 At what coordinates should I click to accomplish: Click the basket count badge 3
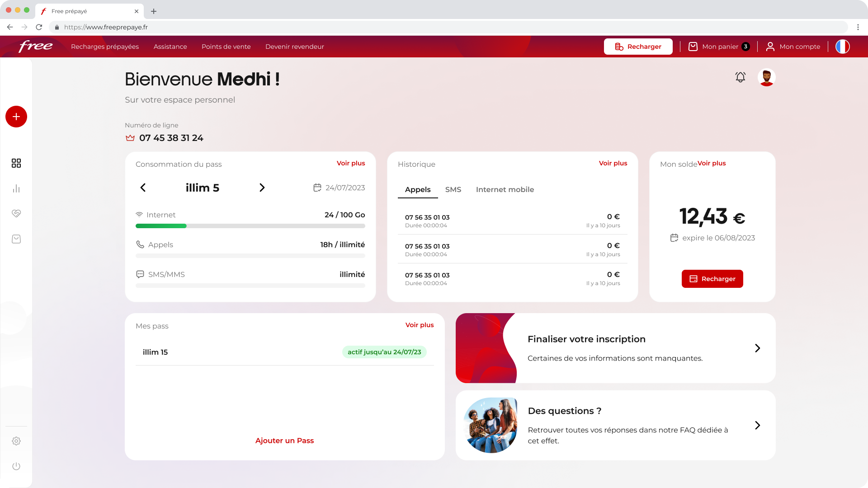click(745, 47)
